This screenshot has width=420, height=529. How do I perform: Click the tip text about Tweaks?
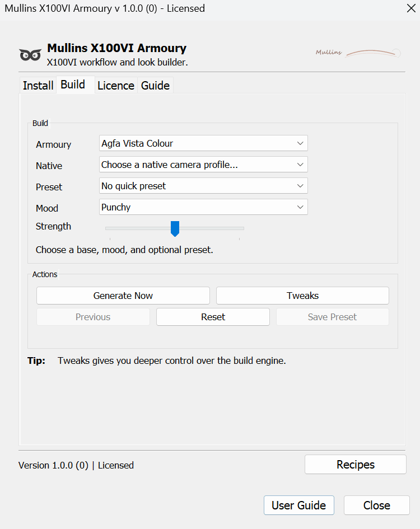pos(171,361)
